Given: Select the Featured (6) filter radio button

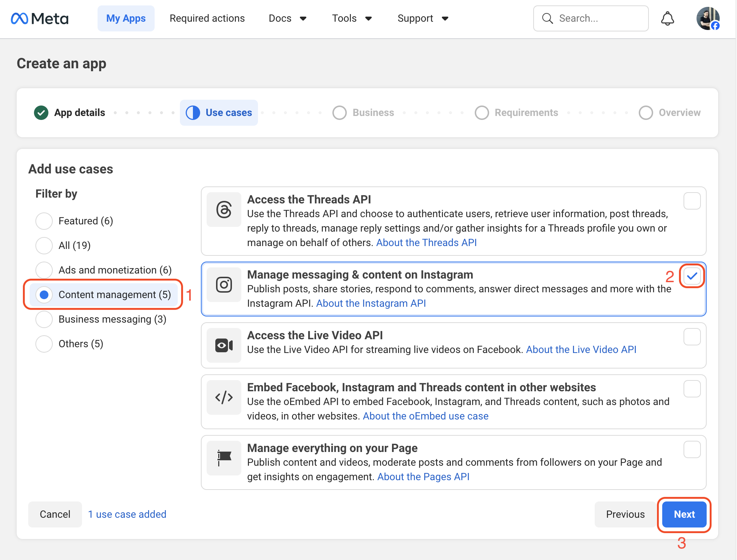Looking at the screenshot, I should click(44, 221).
